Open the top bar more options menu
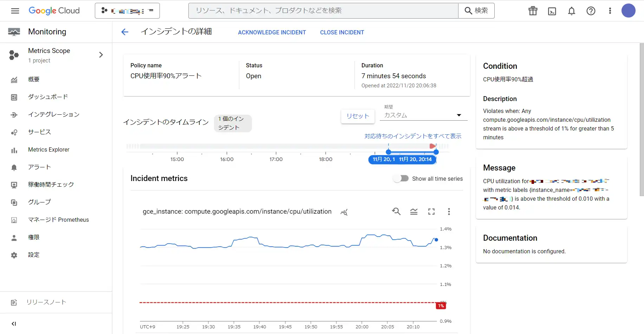This screenshot has height=334, width=644. pos(610,11)
